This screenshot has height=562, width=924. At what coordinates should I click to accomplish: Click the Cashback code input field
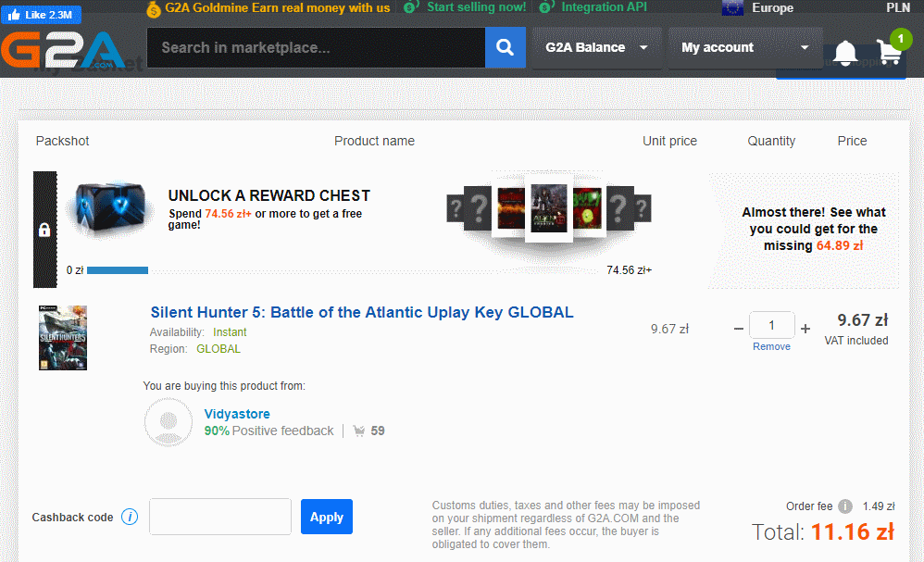(x=220, y=517)
